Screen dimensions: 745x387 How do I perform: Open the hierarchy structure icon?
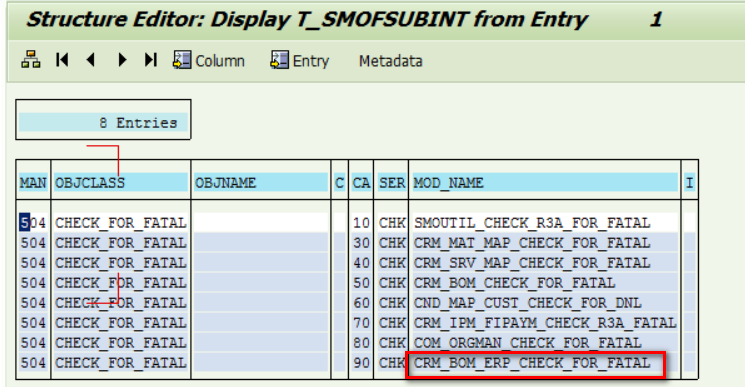[x=31, y=60]
